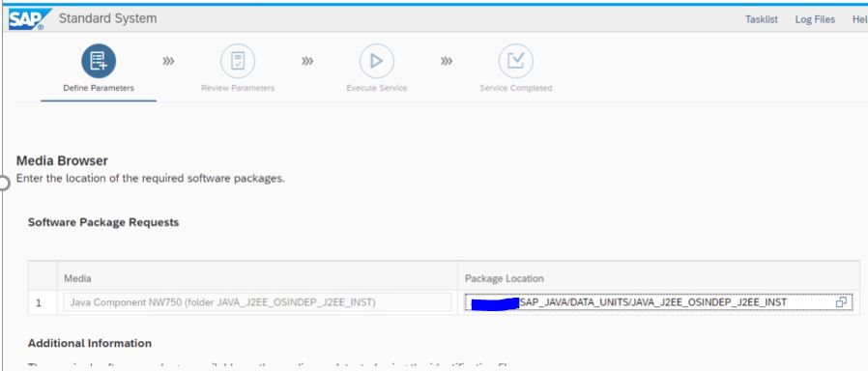This screenshot has height=371, width=868.
Task: Click the Software Package Requests heading
Action: coord(103,222)
